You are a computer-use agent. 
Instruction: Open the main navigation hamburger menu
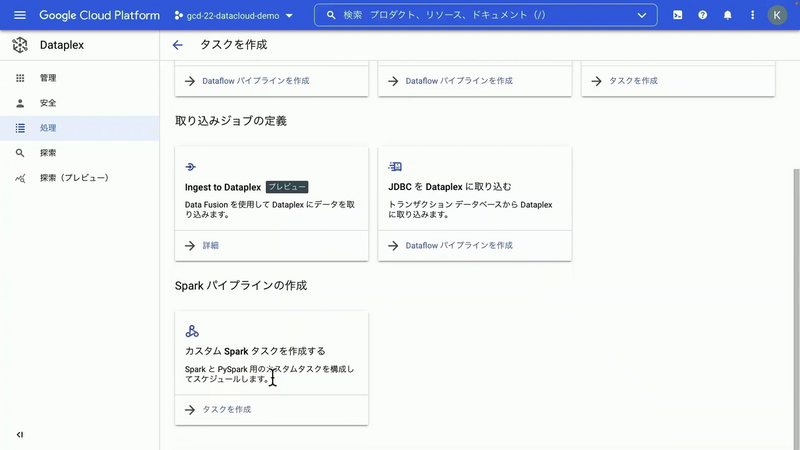pos(20,15)
